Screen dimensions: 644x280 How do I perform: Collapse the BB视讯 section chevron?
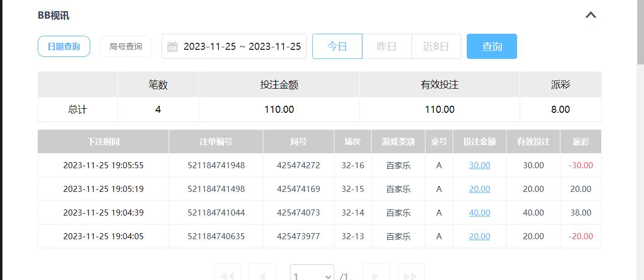[591, 15]
